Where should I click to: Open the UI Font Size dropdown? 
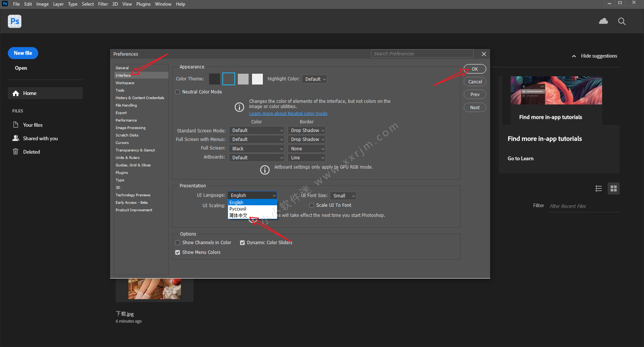[x=343, y=196]
